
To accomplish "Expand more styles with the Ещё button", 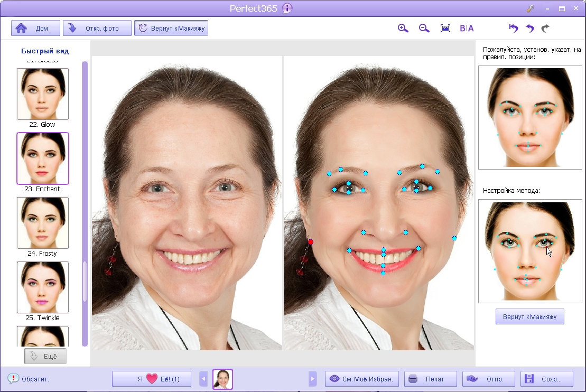I will click(45, 356).
